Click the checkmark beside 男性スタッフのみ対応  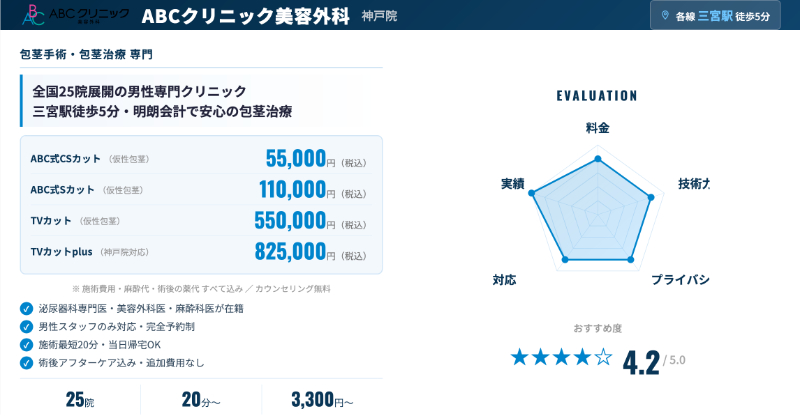[x=26, y=327]
